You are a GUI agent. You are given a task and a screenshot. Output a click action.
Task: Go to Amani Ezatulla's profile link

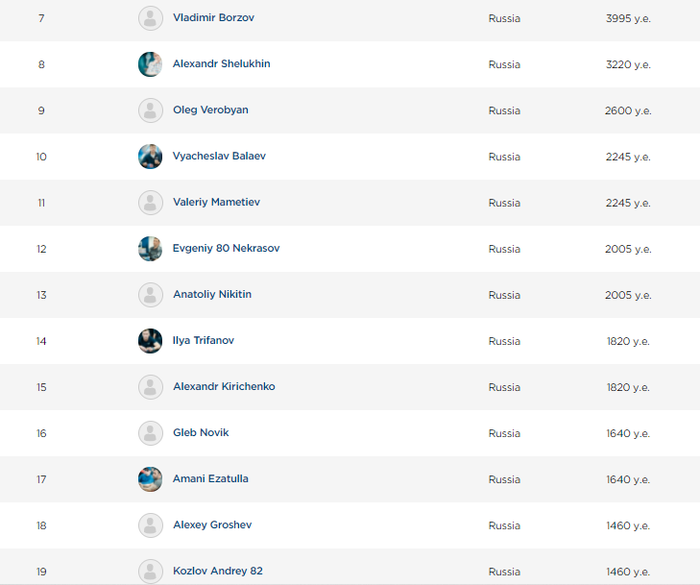click(210, 479)
